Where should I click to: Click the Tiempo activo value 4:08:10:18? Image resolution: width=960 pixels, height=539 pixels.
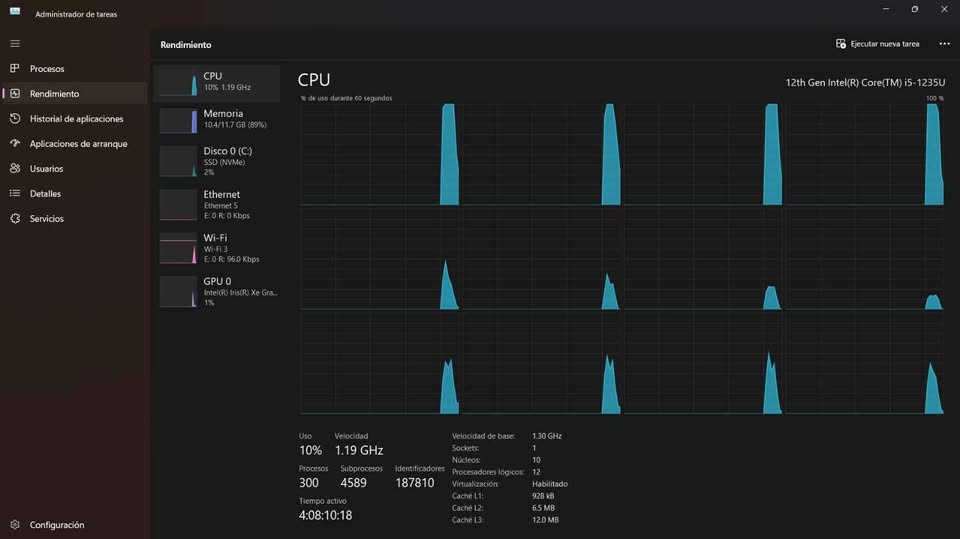[x=325, y=515]
